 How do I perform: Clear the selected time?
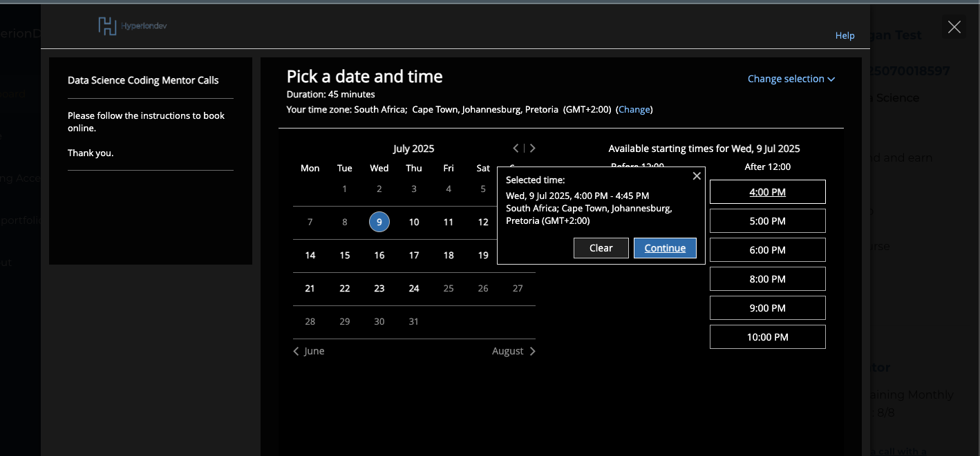click(601, 248)
